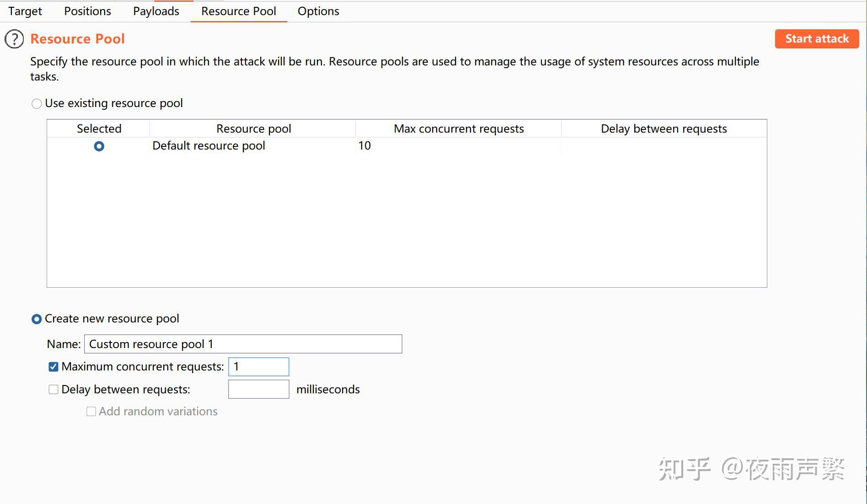Focus the Maximum concurrent requests input
This screenshot has width=867, height=504.
(x=258, y=367)
